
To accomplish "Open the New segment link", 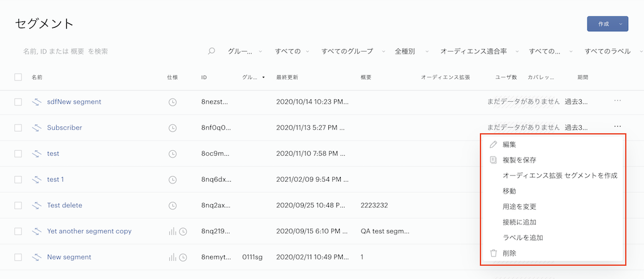I will (x=69, y=257).
